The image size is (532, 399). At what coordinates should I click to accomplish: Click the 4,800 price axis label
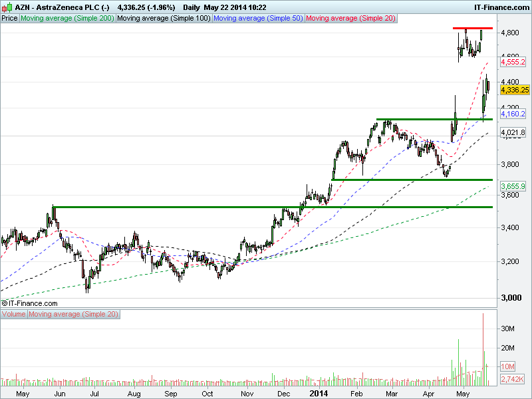point(510,33)
